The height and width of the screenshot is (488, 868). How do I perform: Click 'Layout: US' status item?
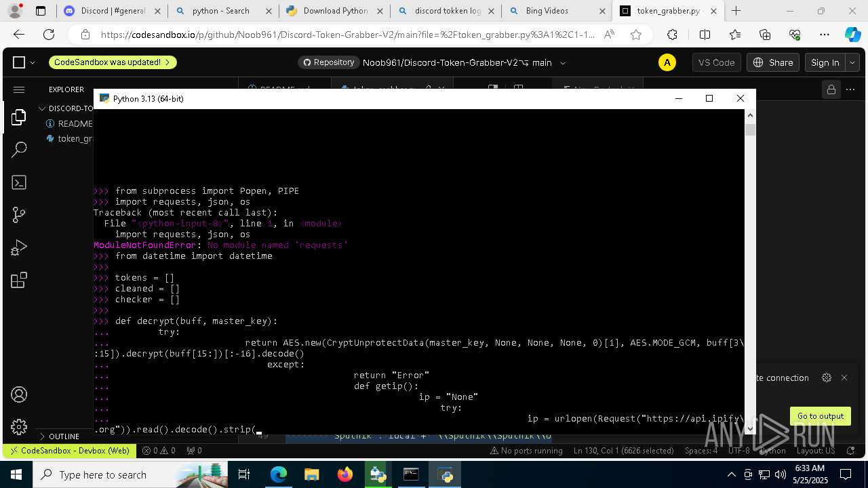(x=816, y=450)
